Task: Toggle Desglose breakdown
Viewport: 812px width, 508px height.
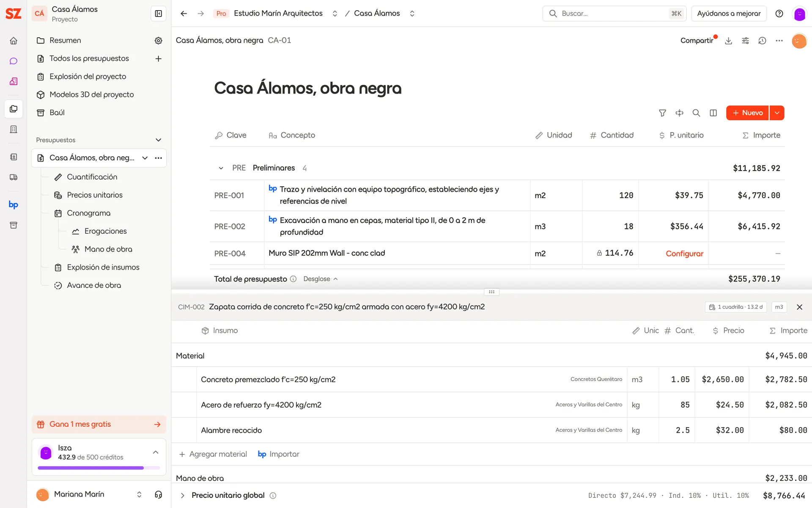Action: [x=321, y=279]
